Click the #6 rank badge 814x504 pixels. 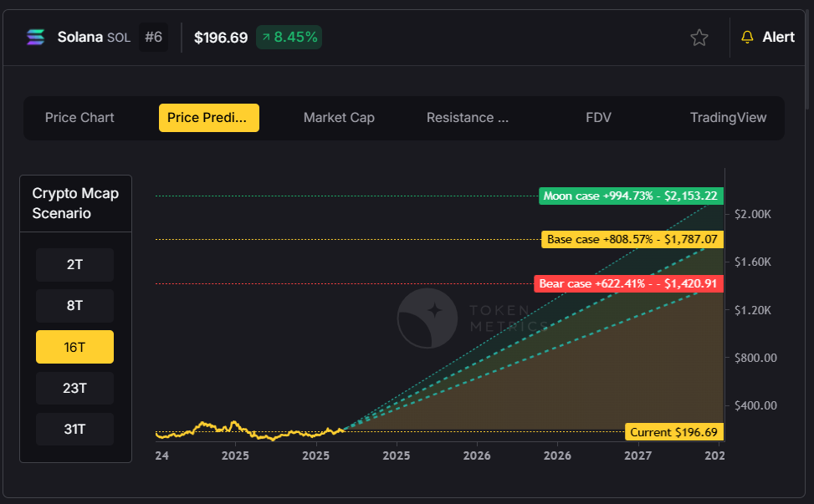pos(153,38)
